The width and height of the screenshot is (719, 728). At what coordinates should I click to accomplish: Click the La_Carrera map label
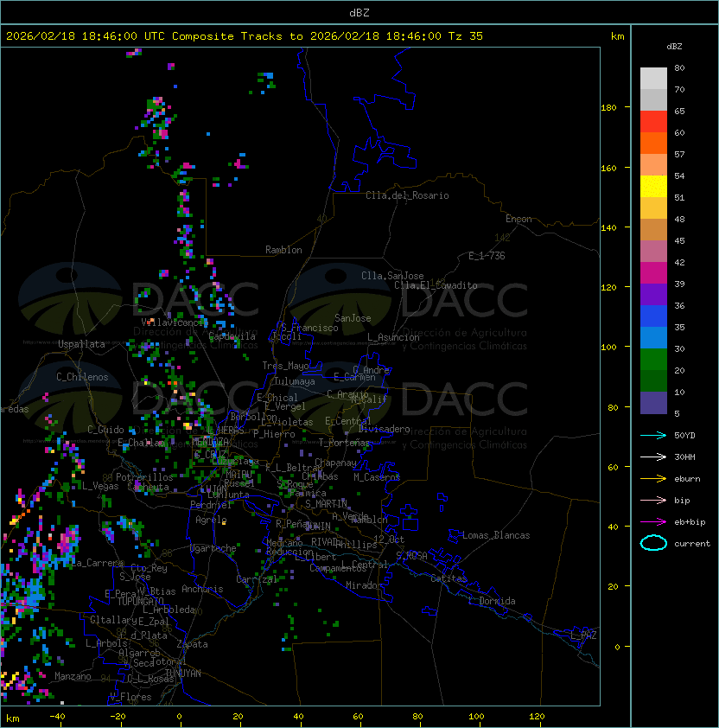coord(97,563)
